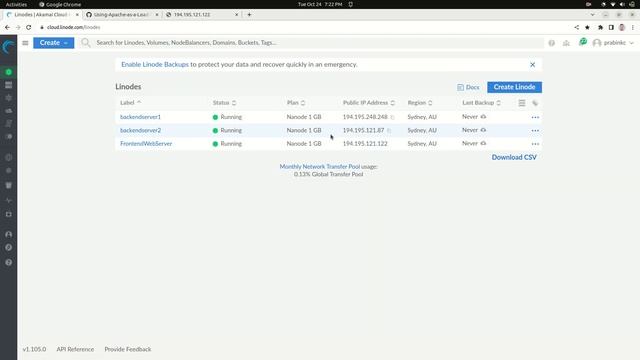Open the Chrome tab search dropdown

593,15
